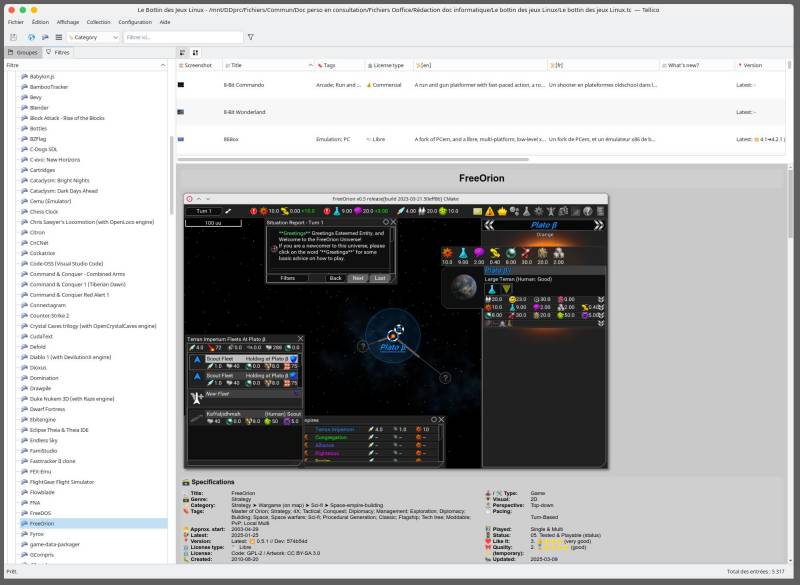
Task: Click the FreeOrion game screenshot image
Action: (396, 330)
